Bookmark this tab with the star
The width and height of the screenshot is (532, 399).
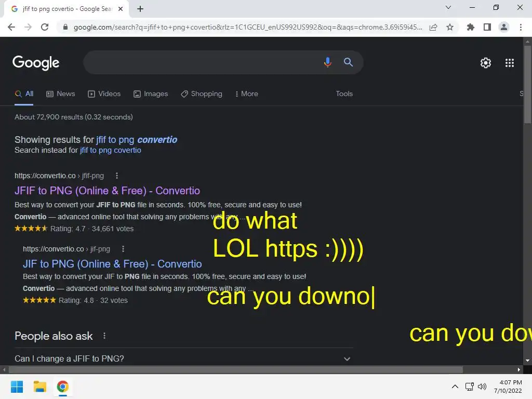pyautogui.click(x=450, y=27)
